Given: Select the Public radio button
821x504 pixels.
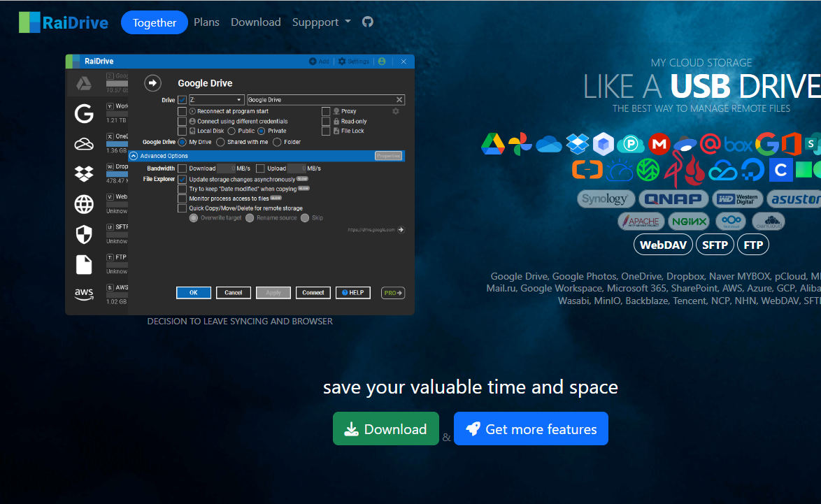Looking at the screenshot, I should [231, 131].
